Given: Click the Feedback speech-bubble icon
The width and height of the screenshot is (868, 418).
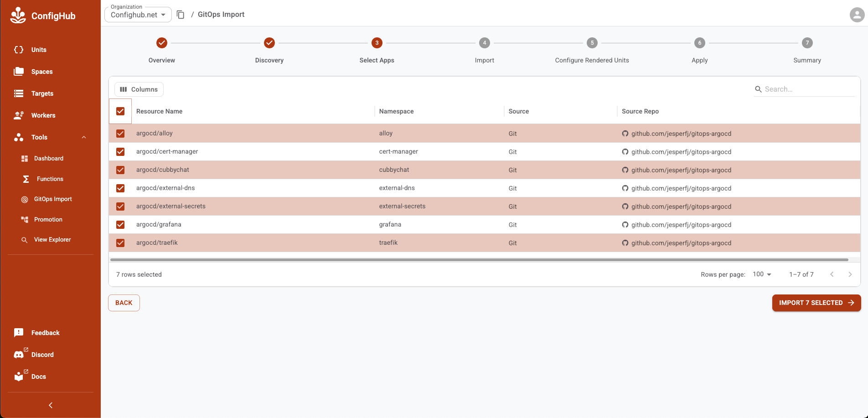Looking at the screenshot, I should click(19, 333).
